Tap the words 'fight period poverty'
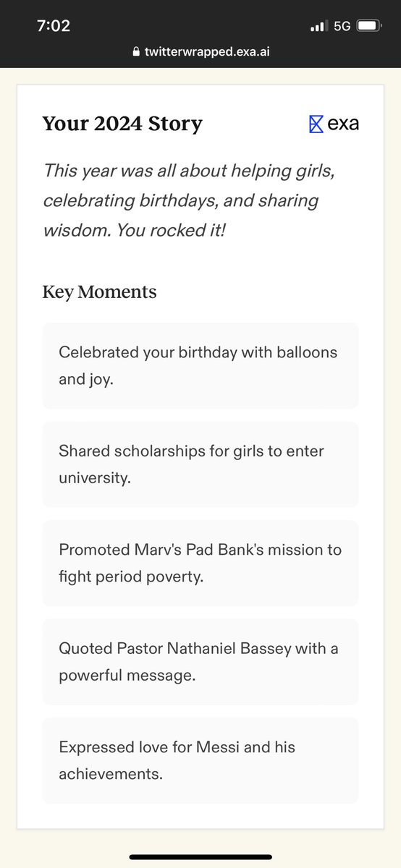The image size is (401, 868). (x=130, y=577)
